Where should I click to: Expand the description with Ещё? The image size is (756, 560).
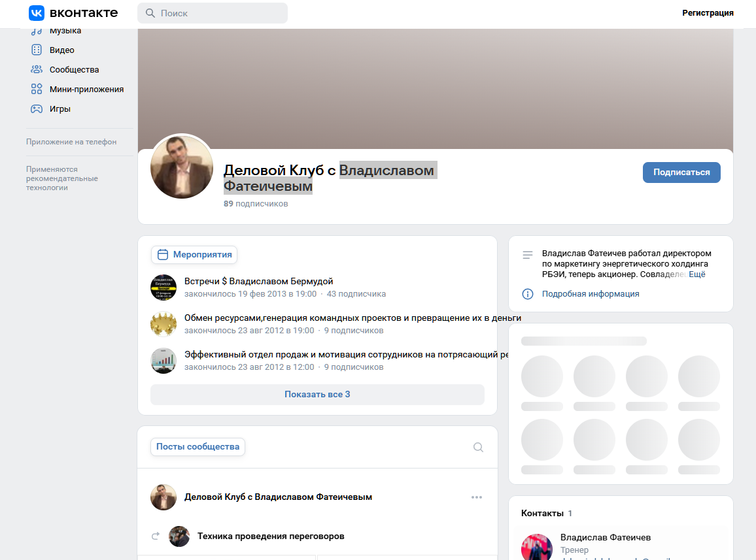(698, 274)
